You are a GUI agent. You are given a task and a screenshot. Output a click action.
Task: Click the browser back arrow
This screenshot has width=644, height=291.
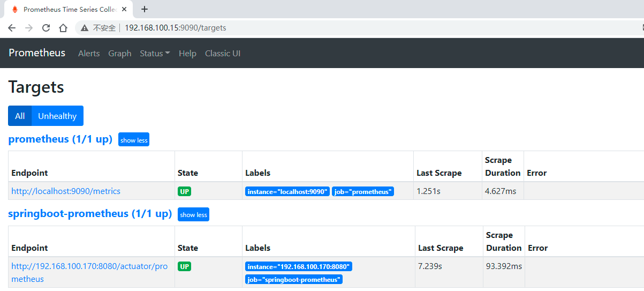(12, 28)
